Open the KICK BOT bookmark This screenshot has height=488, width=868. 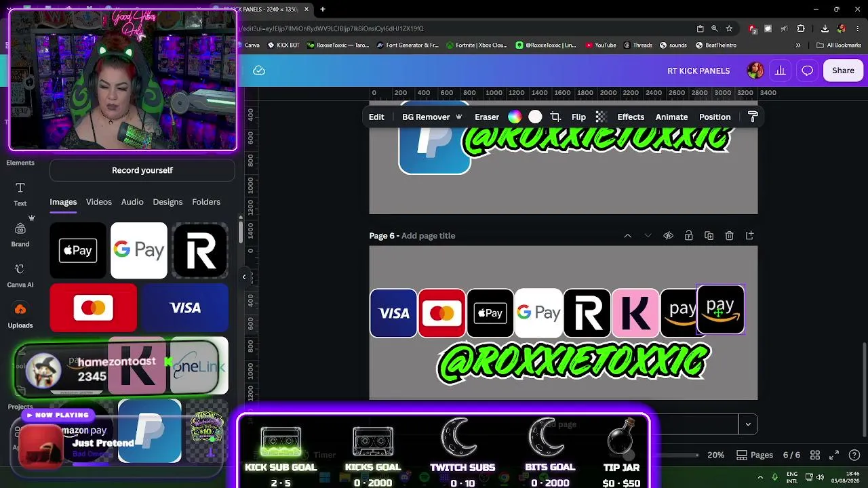[283, 45]
